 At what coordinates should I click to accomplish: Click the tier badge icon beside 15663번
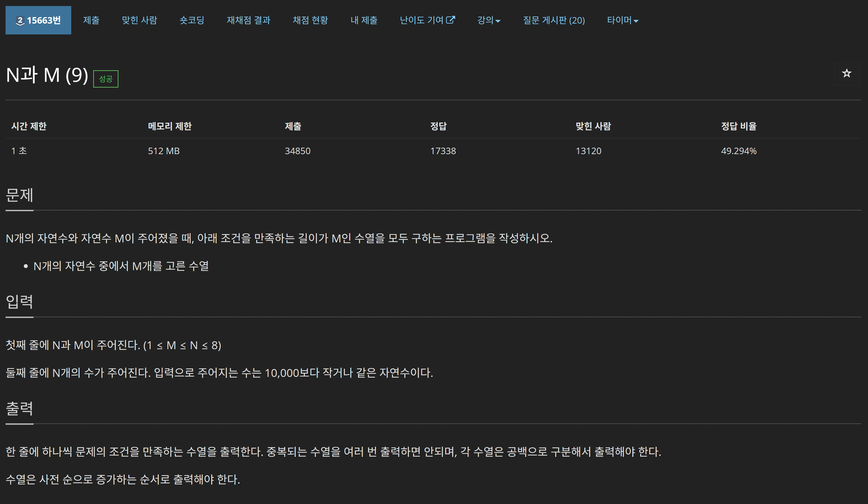20,21
